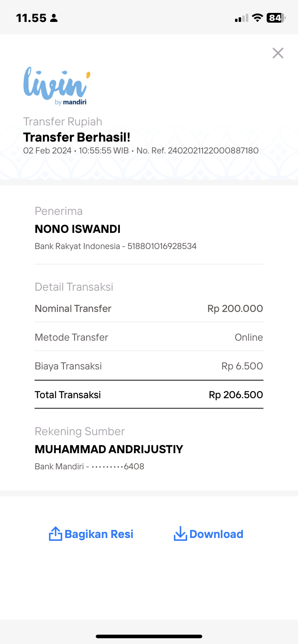
Task: Tap the Wi-Fi status icon
Action: 257,18
